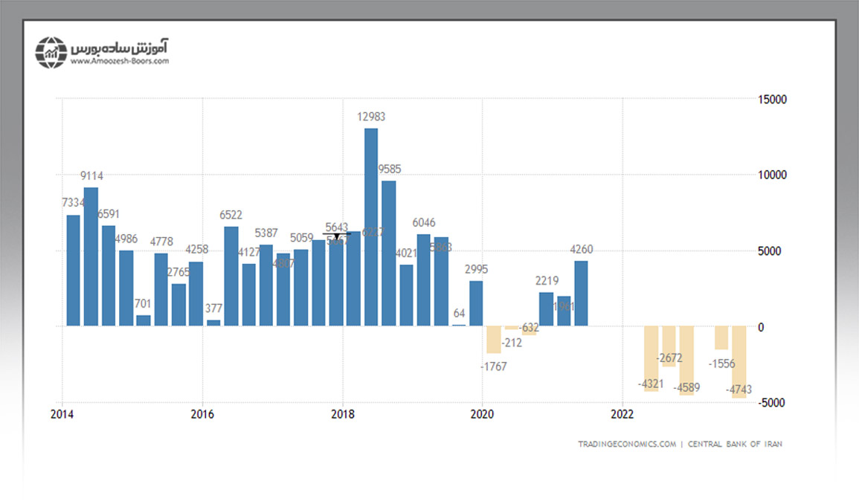Open the www.Amoozesh-Boors.com website link
Viewport: 859px width, 504px height.
click(x=120, y=62)
